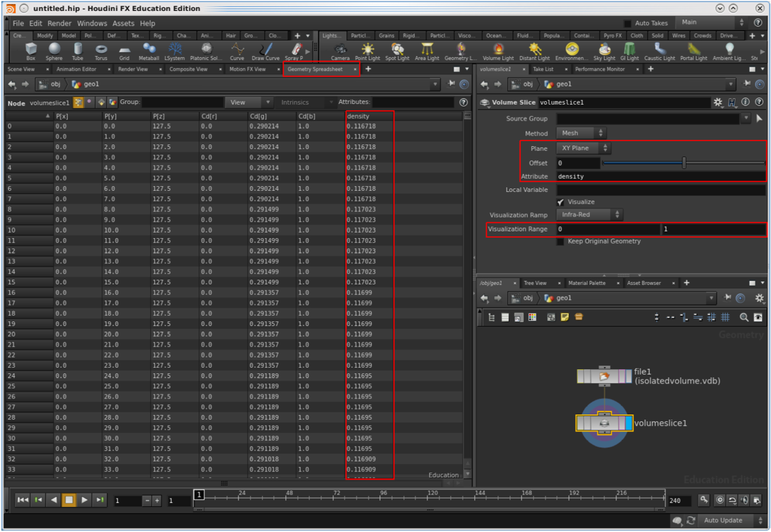Click the obj breadcrumb in the spreadsheet pane
The height and width of the screenshot is (532, 771).
point(51,84)
